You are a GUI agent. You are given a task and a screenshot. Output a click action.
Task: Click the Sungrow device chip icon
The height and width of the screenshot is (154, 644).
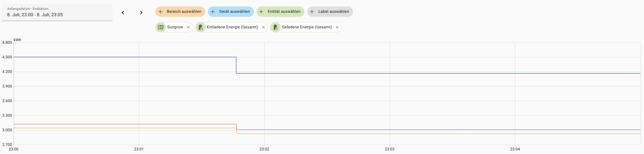(x=161, y=27)
